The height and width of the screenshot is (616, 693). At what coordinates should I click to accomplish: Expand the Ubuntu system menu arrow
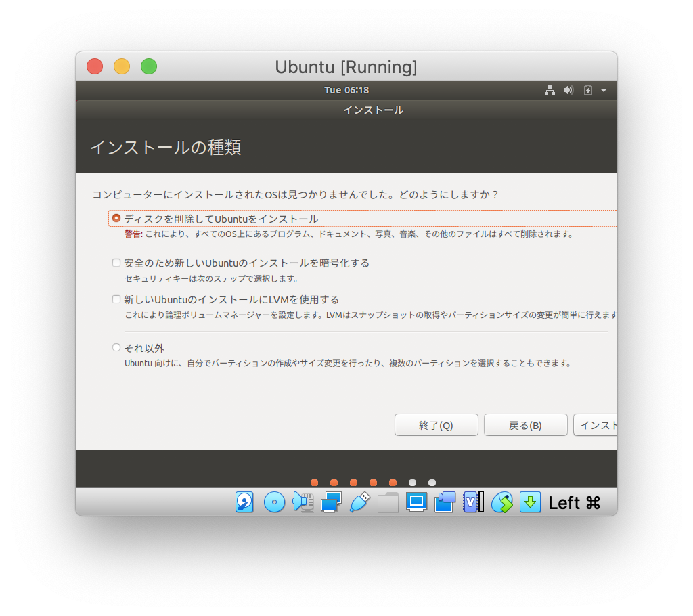pos(603,90)
